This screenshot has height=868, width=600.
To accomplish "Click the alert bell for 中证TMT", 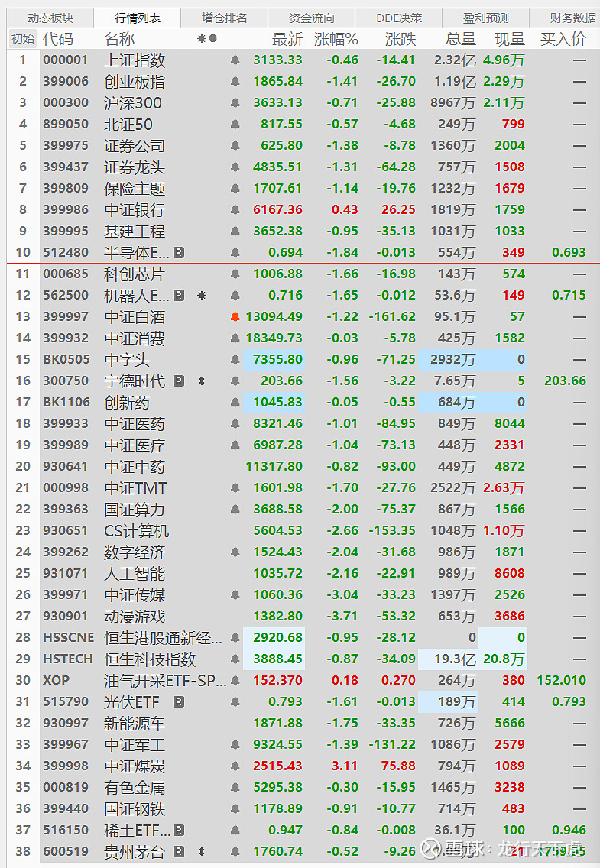I will [x=235, y=488].
